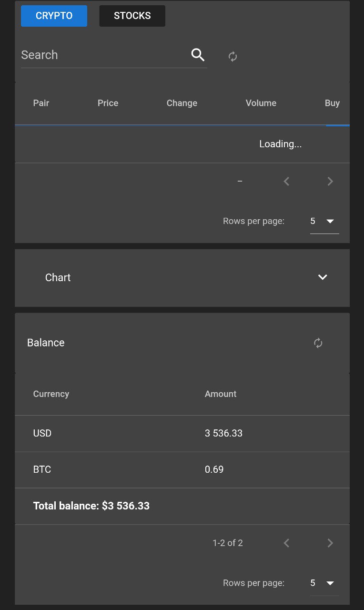
Task: Switch to the STOCKS tab
Action: pyautogui.click(x=132, y=16)
